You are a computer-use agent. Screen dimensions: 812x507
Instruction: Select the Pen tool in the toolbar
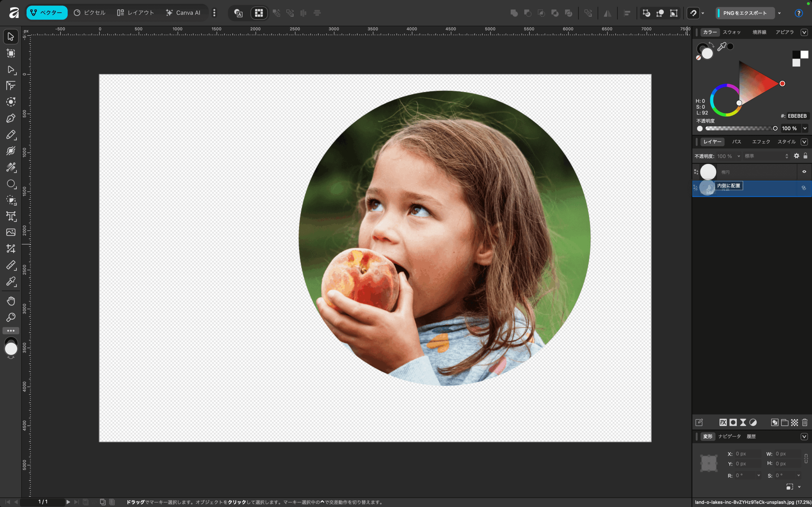(11, 119)
